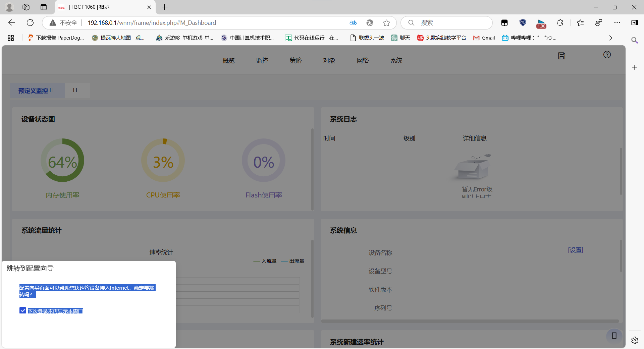This screenshot has width=644, height=349.
Task: Open the browser extensions puzzle icon
Action: coord(560,23)
